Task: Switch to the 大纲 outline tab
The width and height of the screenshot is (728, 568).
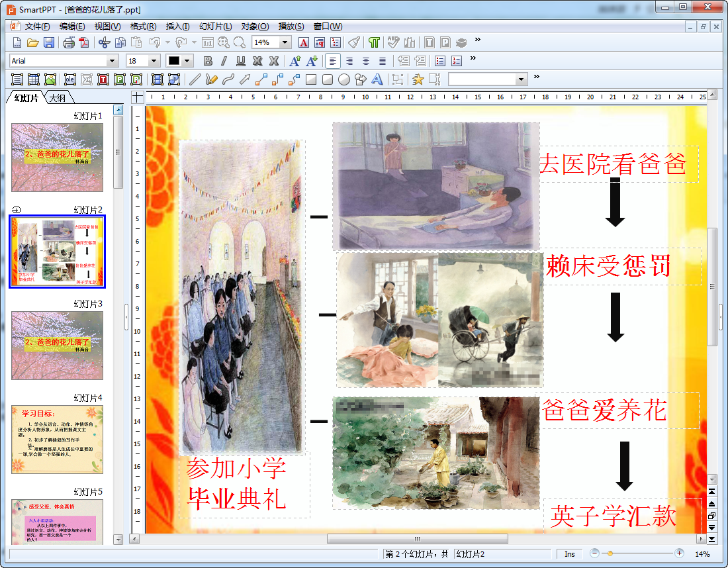Action: pyautogui.click(x=58, y=98)
